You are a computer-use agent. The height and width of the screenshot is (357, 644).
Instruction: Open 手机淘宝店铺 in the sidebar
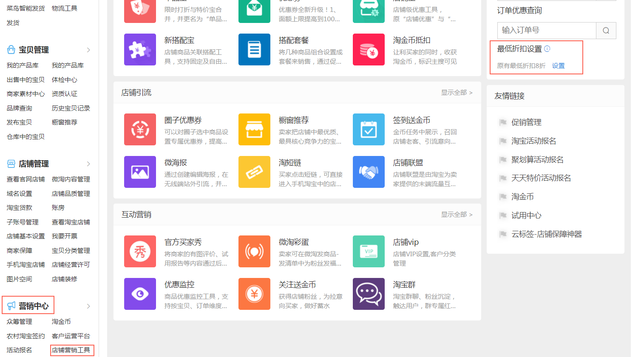(26, 265)
